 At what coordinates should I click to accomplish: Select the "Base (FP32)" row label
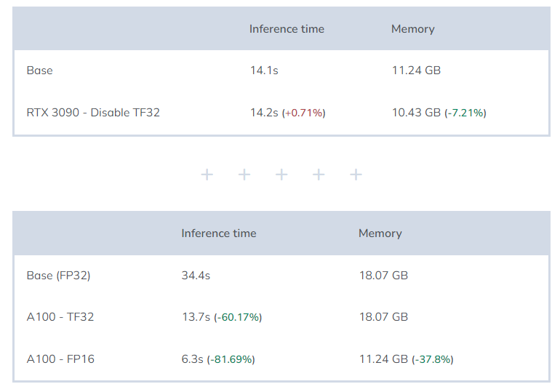(58, 276)
